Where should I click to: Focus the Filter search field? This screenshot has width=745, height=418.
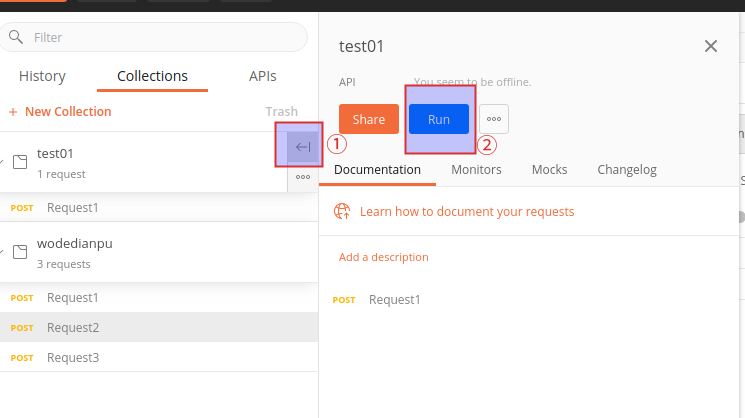[x=153, y=37]
